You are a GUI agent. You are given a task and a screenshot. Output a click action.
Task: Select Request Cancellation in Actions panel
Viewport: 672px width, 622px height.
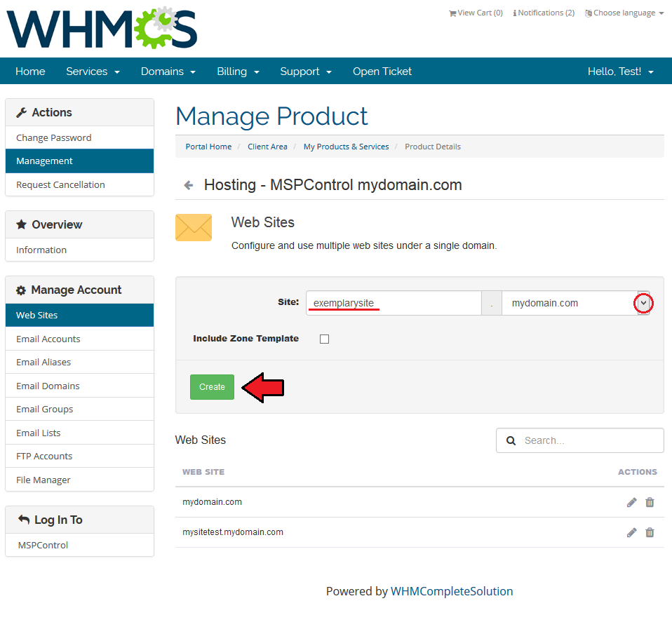[x=60, y=184]
